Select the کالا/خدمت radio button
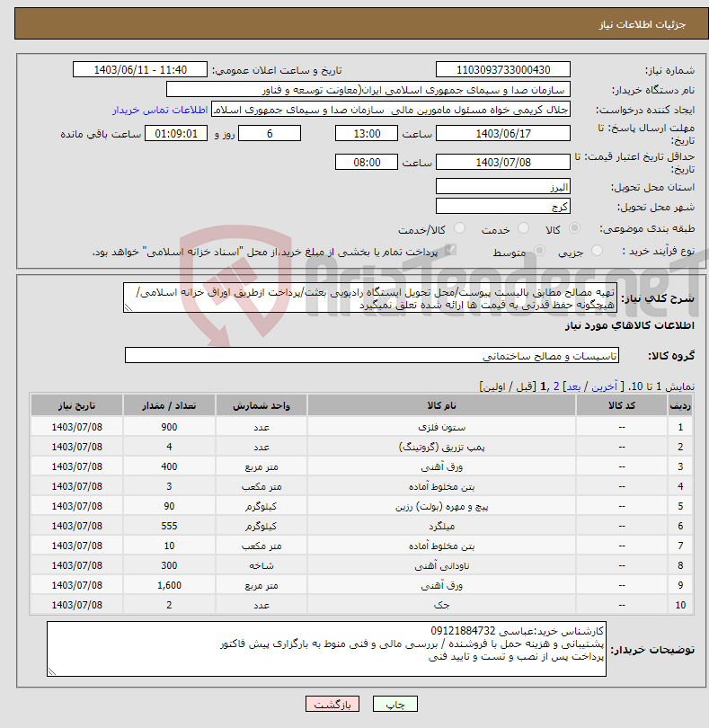 coord(459,228)
